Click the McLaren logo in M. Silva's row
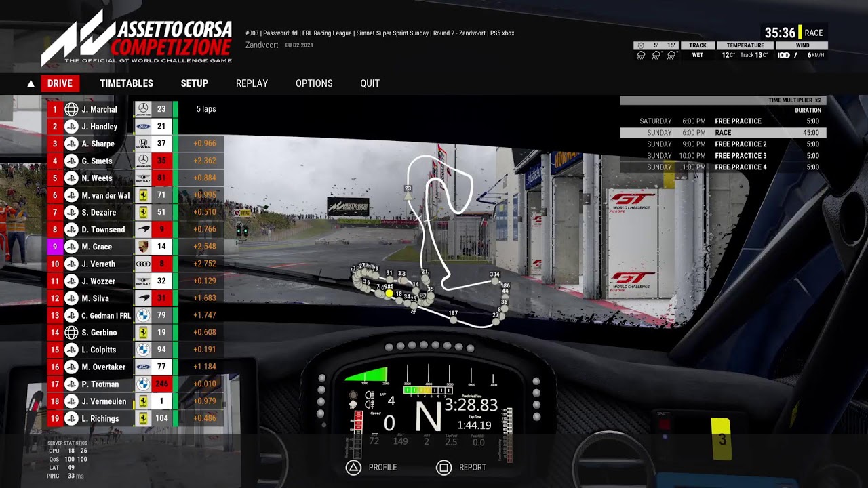 (x=143, y=298)
